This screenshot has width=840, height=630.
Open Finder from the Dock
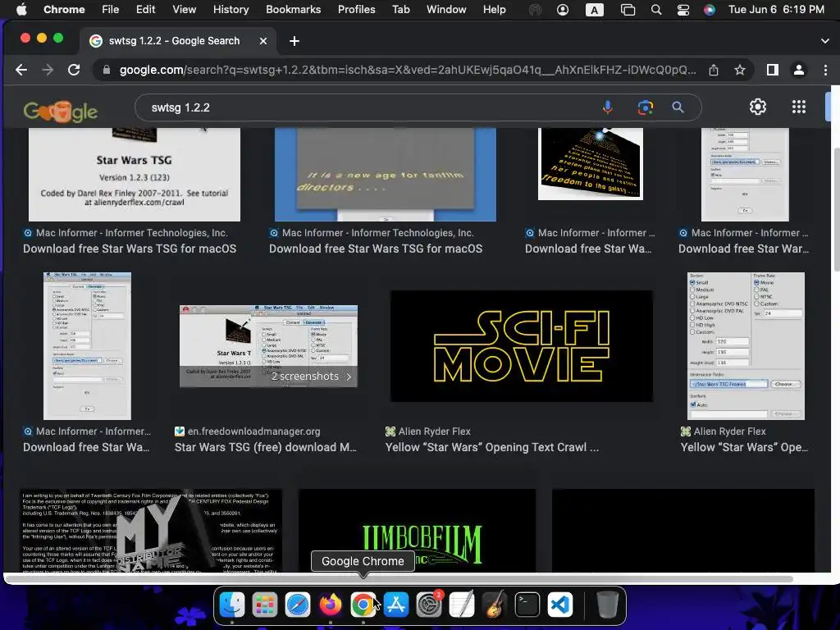[232, 605]
